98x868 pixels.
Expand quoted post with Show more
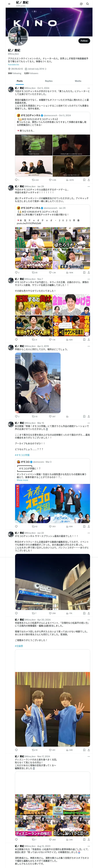pos(22,480)
